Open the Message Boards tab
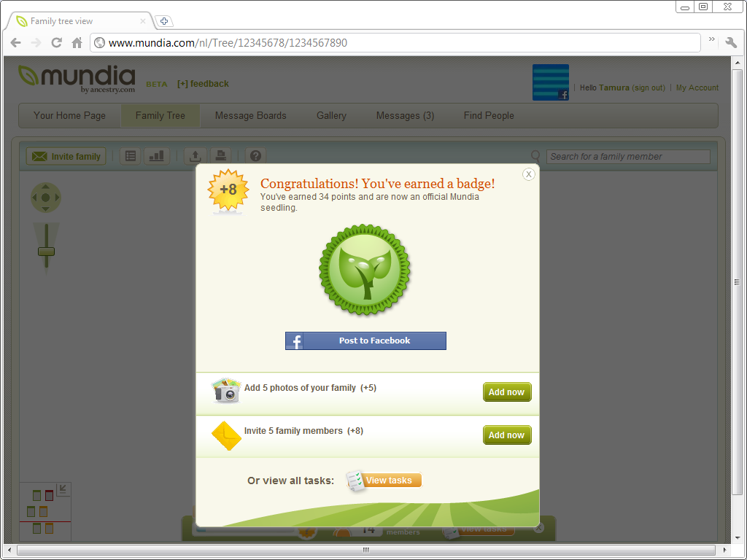Image resolution: width=747 pixels, height=560 pixels. pos(251,116)
